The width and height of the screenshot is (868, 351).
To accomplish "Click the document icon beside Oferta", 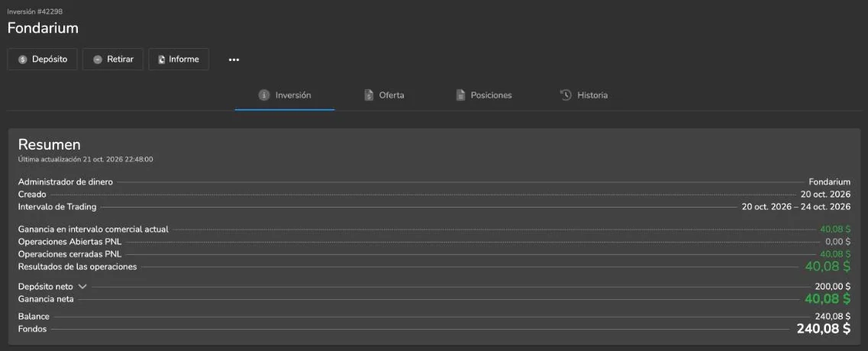I will click(x=369, y=95).
